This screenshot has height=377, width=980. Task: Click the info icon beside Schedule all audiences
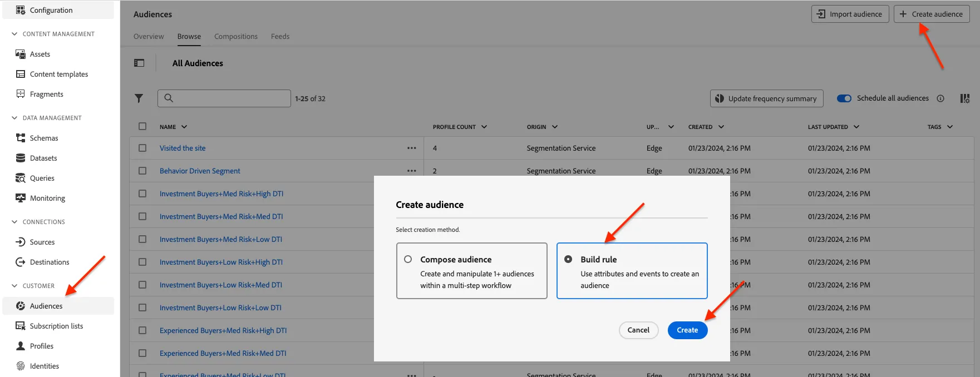click(940, 98)
